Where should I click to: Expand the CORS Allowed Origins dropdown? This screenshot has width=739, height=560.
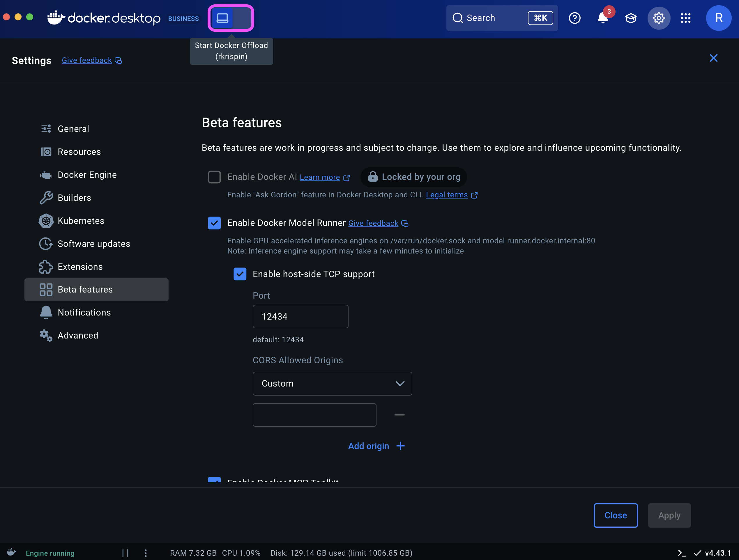[x=332, y=384]
